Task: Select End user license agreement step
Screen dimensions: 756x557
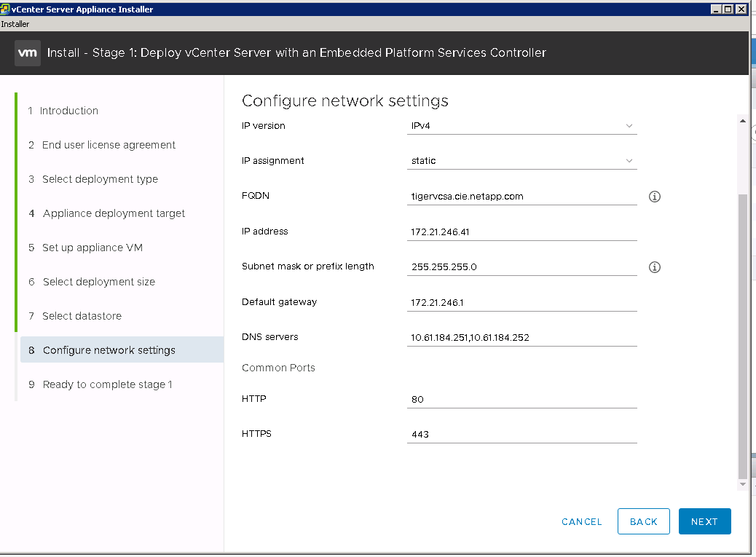Action: pyautogui.click(x=109, y=145)
